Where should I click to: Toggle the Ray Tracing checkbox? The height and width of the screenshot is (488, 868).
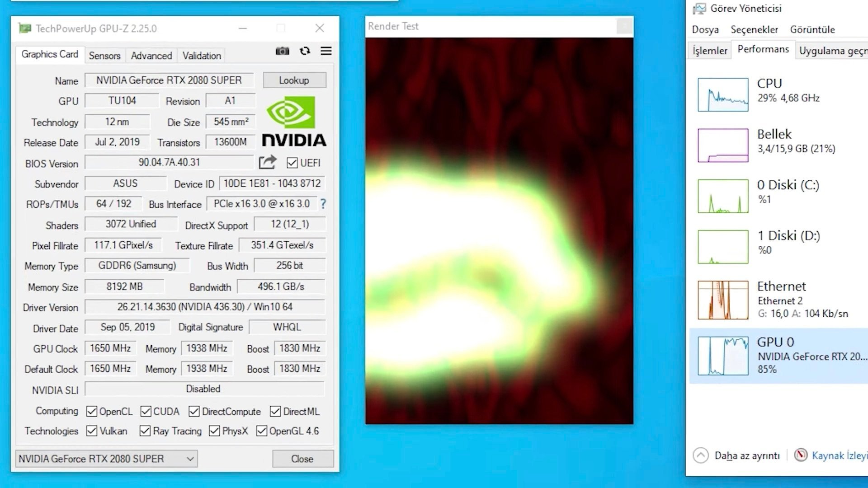click(x=145, y=431)
